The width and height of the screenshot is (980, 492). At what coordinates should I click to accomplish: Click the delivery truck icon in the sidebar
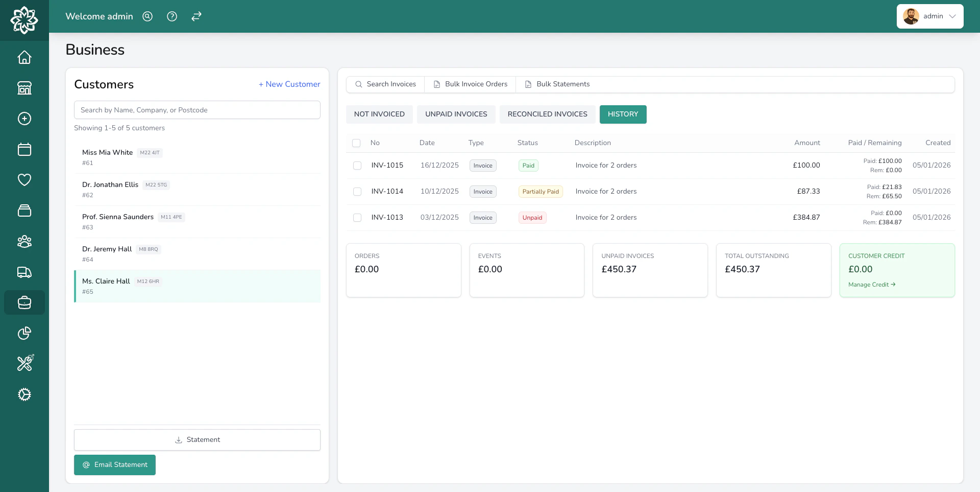[x=24, y=272]
